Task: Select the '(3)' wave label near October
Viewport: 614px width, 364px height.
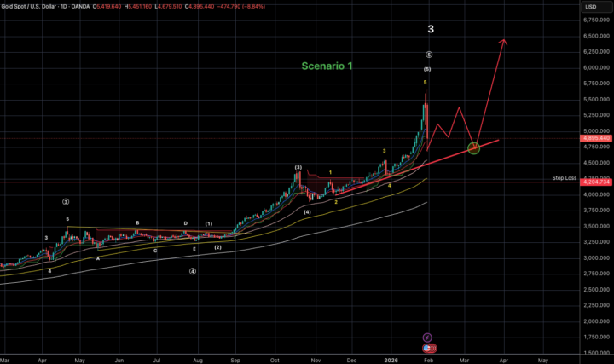Action: tap(298, 168)
